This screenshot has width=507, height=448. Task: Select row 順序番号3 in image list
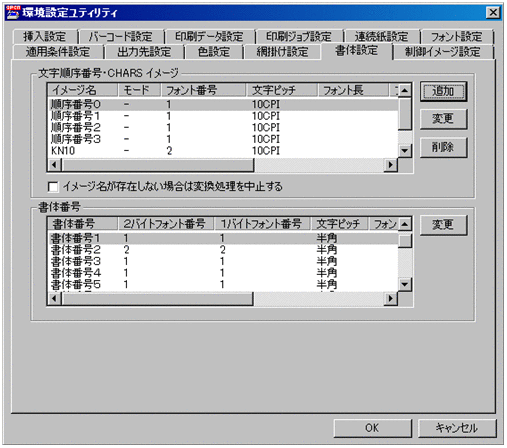(223, 139)
